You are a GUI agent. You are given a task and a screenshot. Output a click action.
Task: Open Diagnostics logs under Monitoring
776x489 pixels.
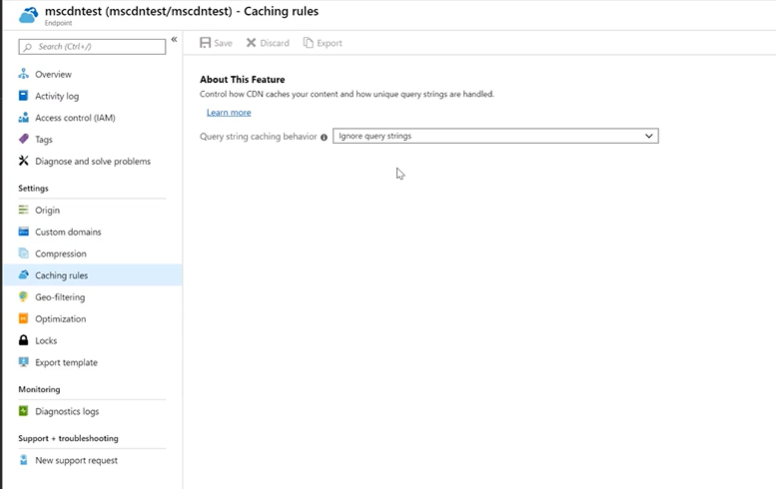67,411
